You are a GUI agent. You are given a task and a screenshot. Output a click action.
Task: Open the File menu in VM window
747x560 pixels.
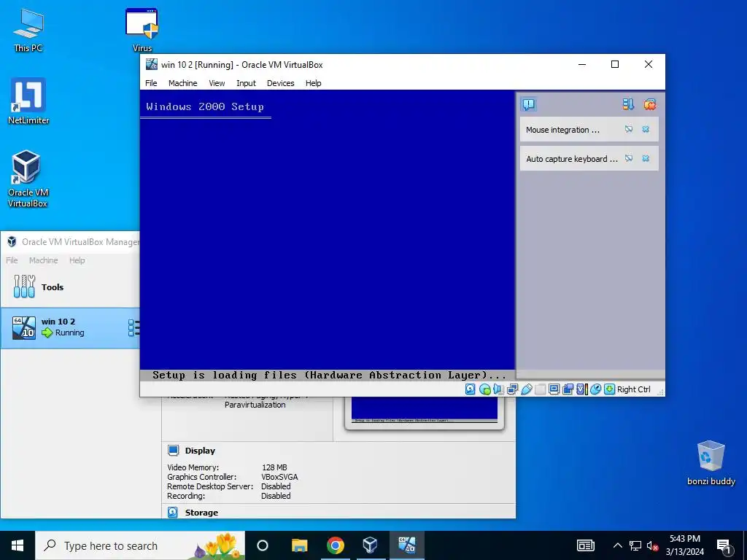click(151, 83)
